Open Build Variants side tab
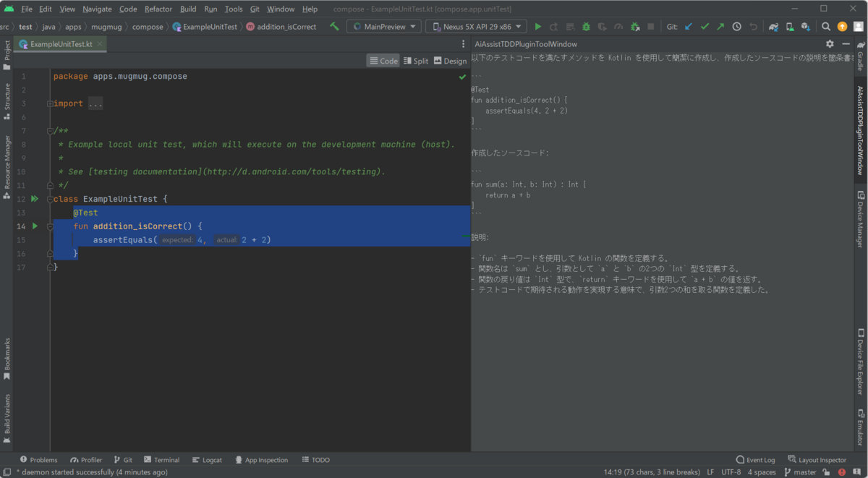The image size is (868, 478). click(7, 419)
